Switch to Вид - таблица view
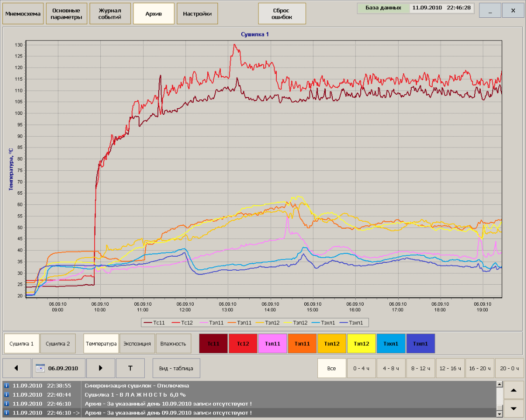Screen dimensions: 526x420 point(176,368)
